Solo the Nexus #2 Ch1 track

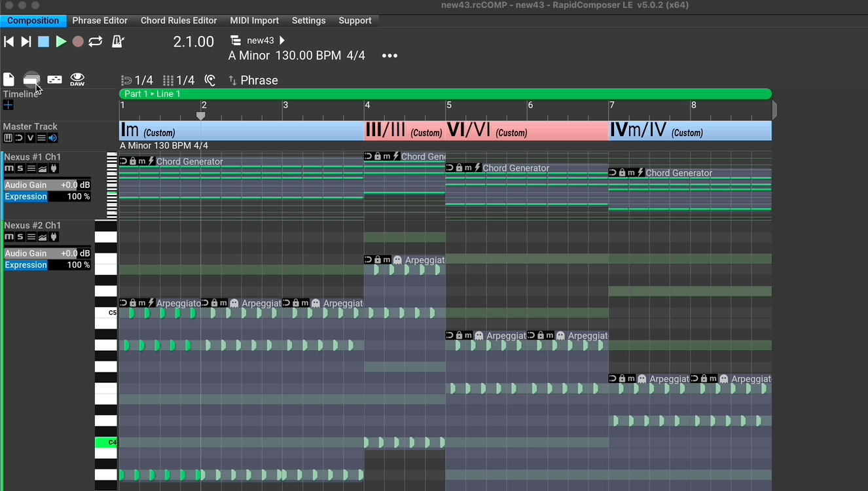(20, 237)
